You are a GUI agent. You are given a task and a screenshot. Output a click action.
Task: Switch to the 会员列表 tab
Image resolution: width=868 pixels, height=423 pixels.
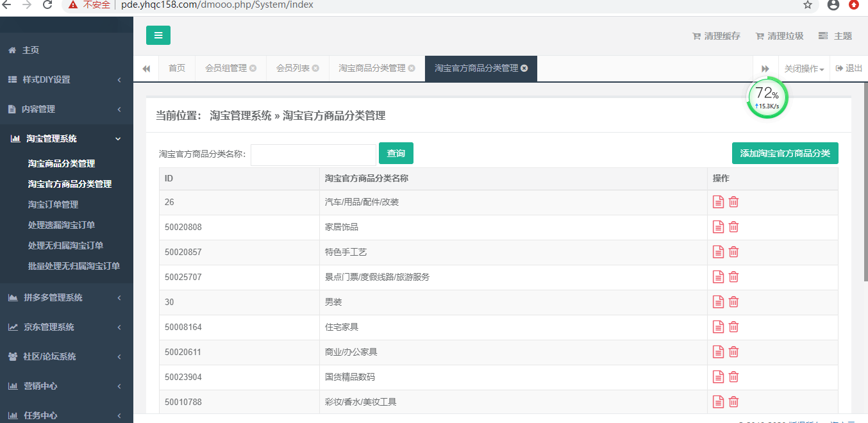point(293,69)
